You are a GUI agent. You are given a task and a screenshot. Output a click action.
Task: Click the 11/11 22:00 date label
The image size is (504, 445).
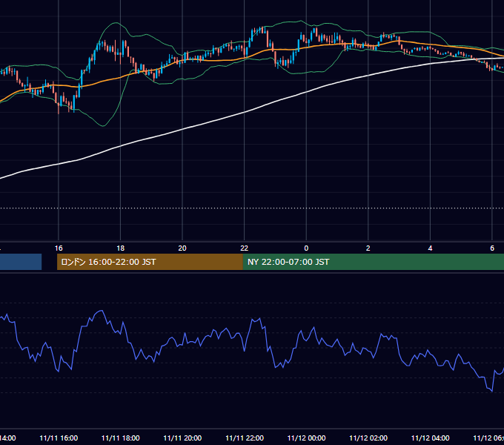point(245,438)
